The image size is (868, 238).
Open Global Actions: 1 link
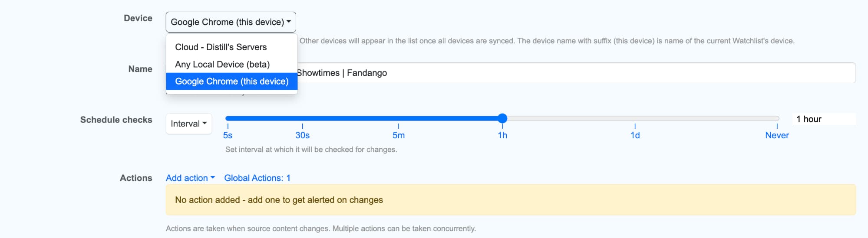coord(257,178)
